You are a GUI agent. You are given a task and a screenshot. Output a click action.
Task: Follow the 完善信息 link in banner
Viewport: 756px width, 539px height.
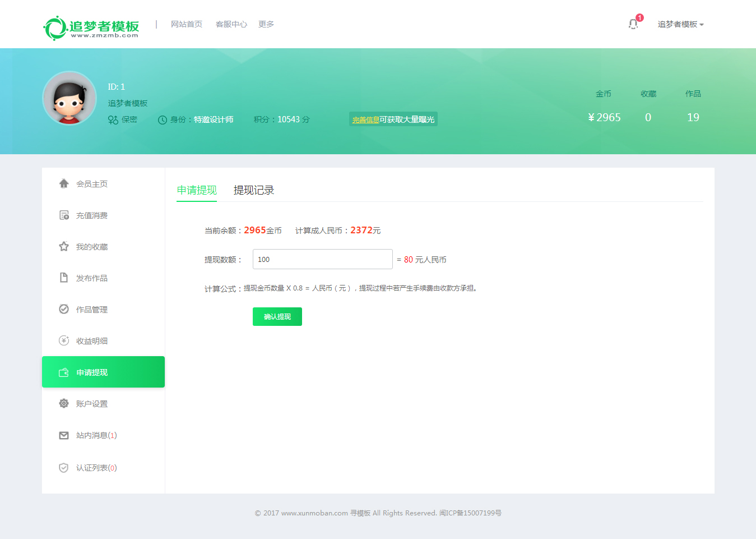pyautogui.click(x=365, y=119)
